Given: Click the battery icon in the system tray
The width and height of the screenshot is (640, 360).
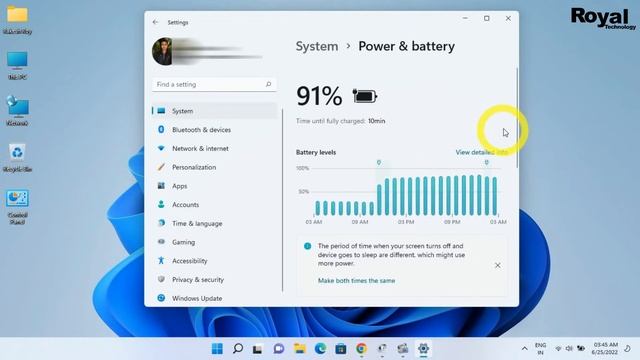Looking at the screenshot, I should pyautogui.click(x=581, y=349).
